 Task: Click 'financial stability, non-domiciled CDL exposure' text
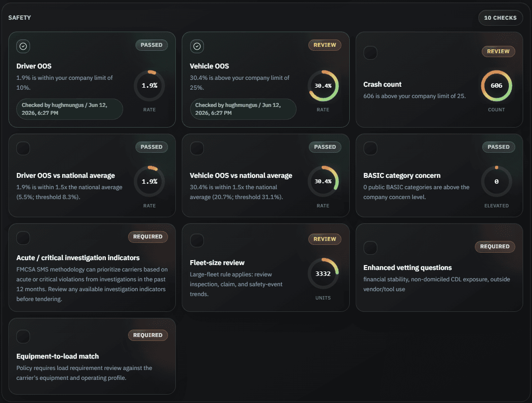point(436,284)
